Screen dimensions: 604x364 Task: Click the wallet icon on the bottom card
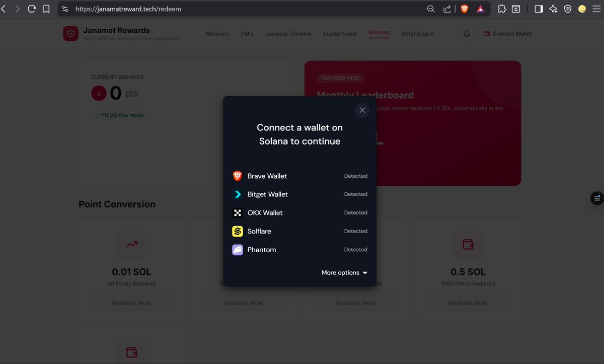click(132, 351)
